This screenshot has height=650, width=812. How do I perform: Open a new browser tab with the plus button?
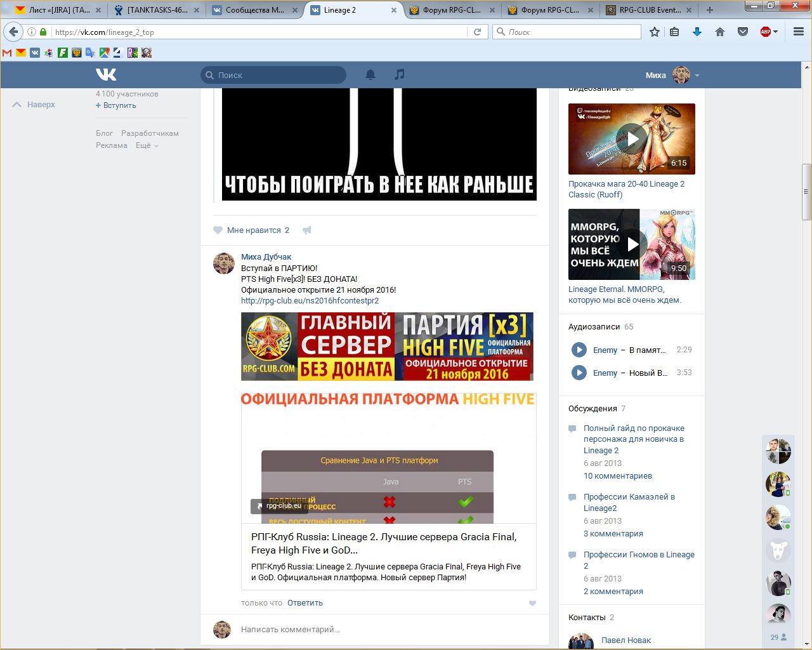pos(710,10)
